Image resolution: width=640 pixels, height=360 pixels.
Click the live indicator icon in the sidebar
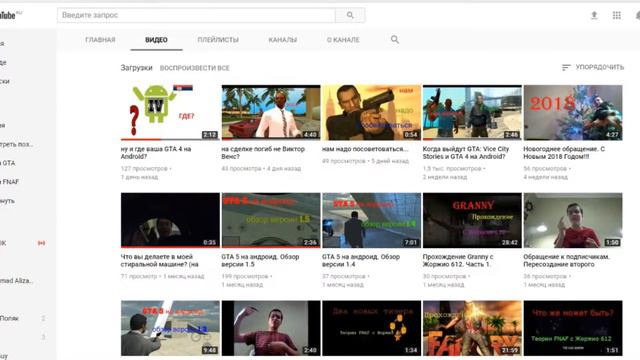coord(41,243)
